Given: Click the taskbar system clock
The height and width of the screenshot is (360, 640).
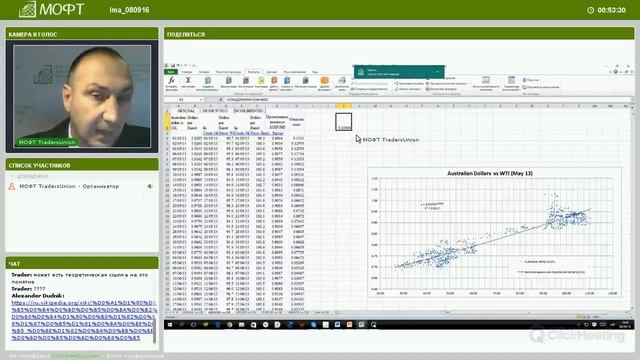Looking at the screenshot, I should click(x=625, y=324).
